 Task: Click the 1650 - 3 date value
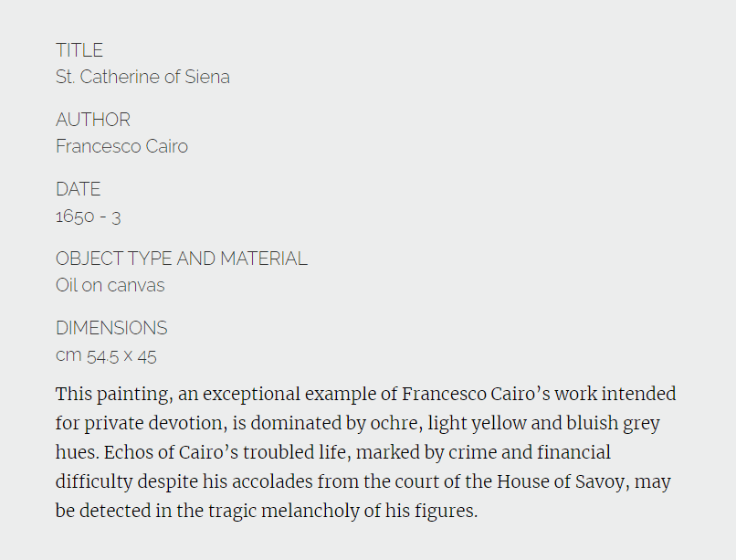coord(89,217)
